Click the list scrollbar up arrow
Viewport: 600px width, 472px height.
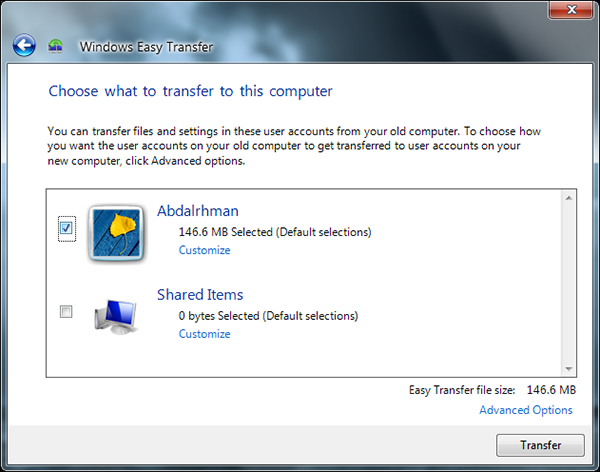(569, 198)
